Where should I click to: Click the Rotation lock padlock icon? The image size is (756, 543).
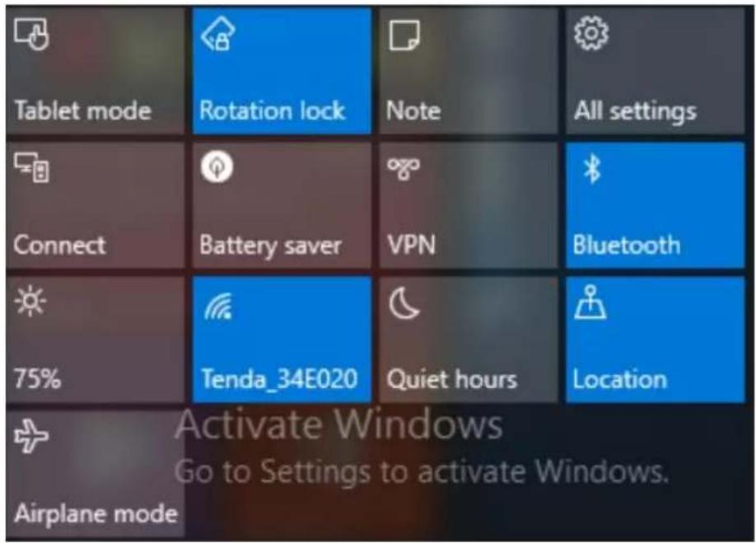[x=218, y=34]
